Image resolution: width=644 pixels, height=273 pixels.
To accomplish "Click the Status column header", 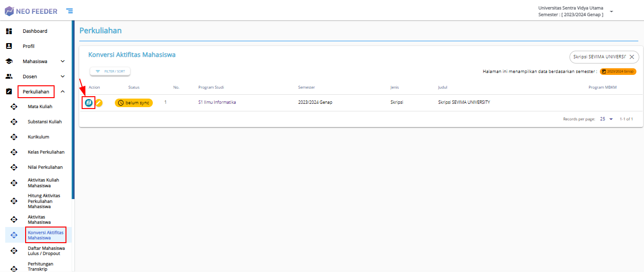I will pos(134,88).
